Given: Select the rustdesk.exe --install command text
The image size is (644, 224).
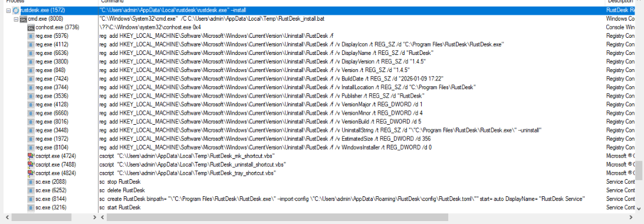Looking at the screenshot, I should click(x=172, y=10).
